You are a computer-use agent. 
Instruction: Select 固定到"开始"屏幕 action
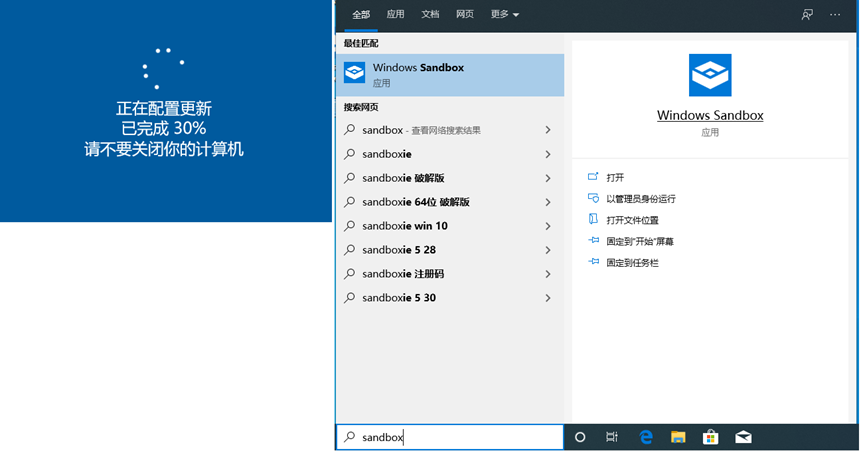coord(640,242)
